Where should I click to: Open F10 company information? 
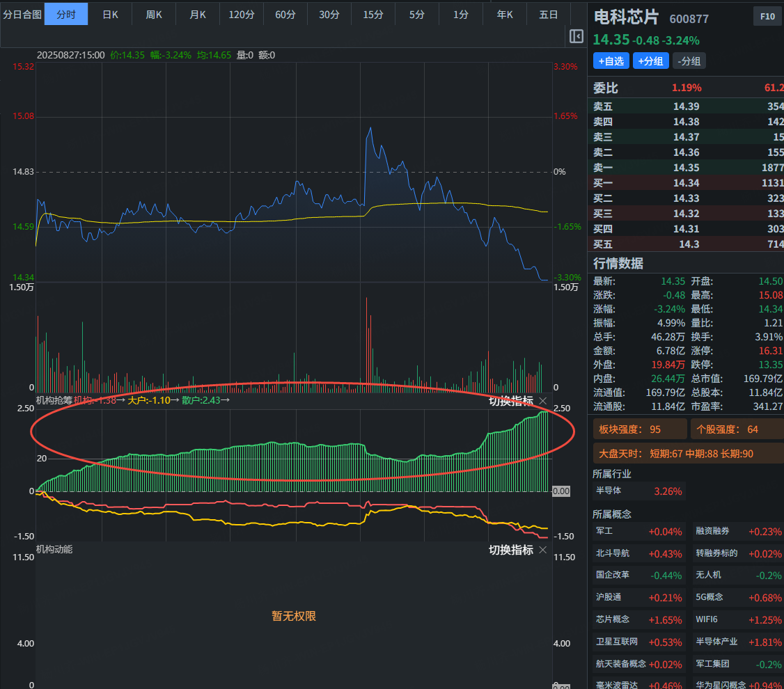coord(767,17)
